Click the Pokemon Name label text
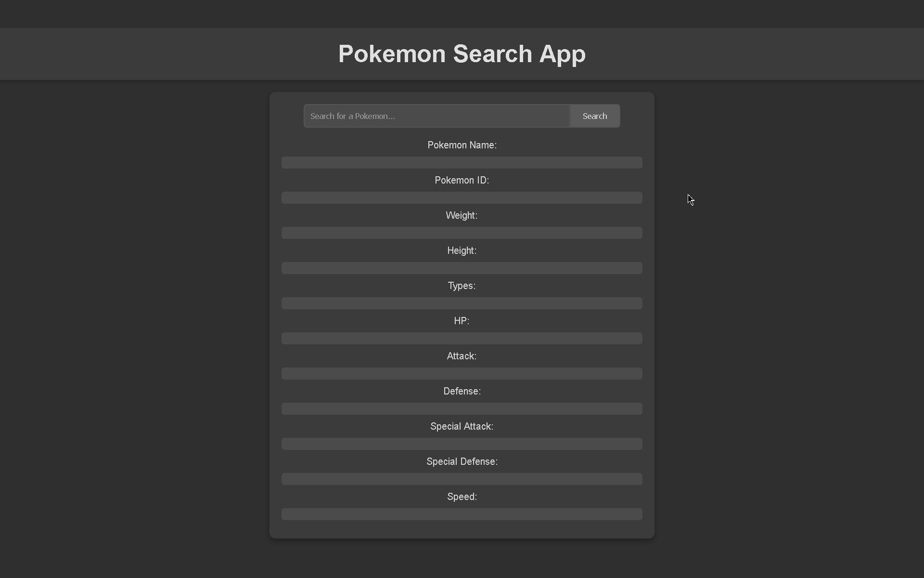This screenshot has height=578, width=924. click(462, 145)
